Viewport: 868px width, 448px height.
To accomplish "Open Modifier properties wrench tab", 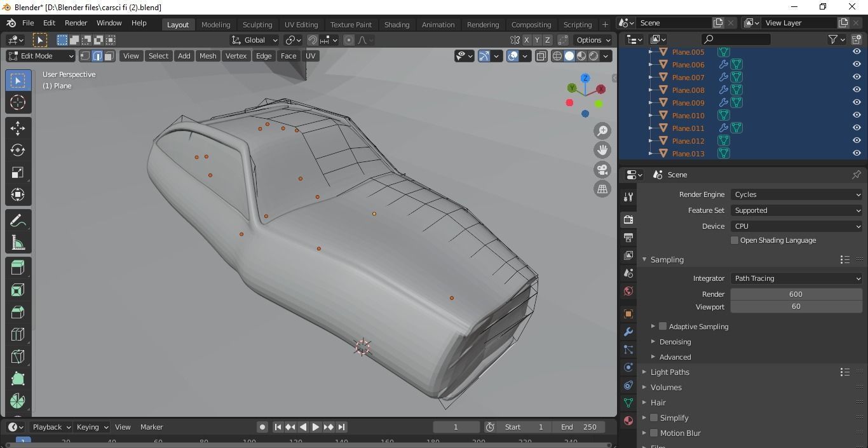I will [628, 332].
